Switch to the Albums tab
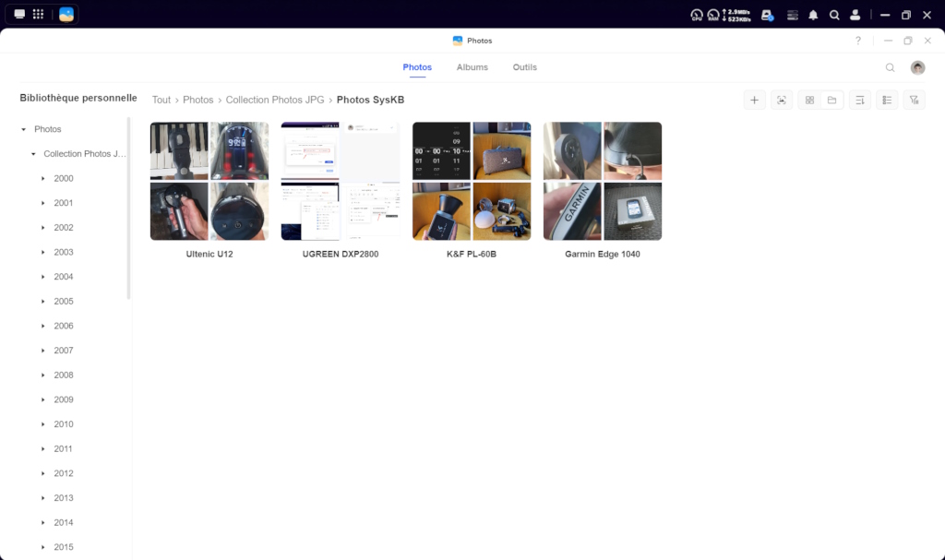 [472, 67]
